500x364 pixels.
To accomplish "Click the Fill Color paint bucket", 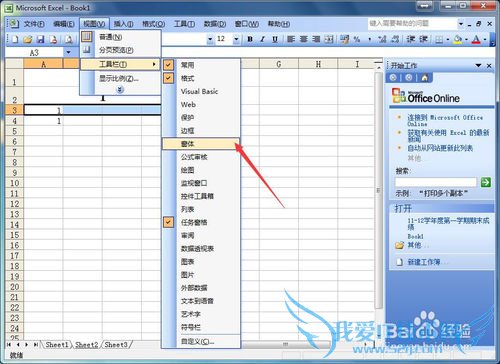I will 458,40.
